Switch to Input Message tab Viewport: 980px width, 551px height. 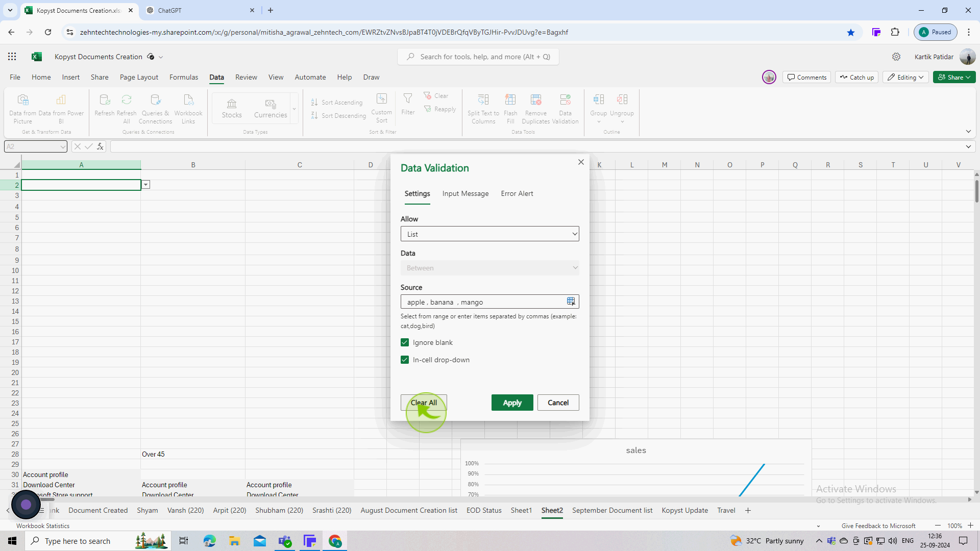[x=465, y=193]
